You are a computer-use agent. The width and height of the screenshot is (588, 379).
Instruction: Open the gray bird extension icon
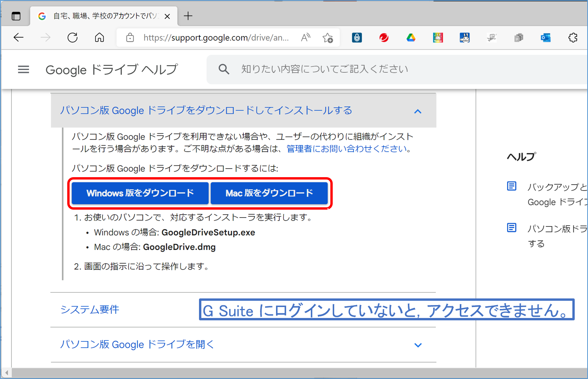[x=491, y=38]
